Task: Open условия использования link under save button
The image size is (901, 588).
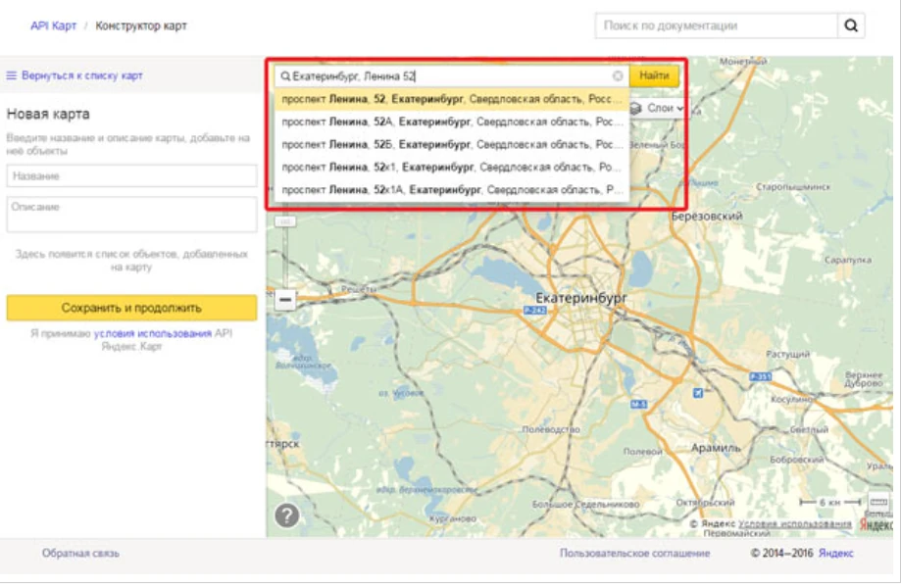Action: click(x=152, y=333)
